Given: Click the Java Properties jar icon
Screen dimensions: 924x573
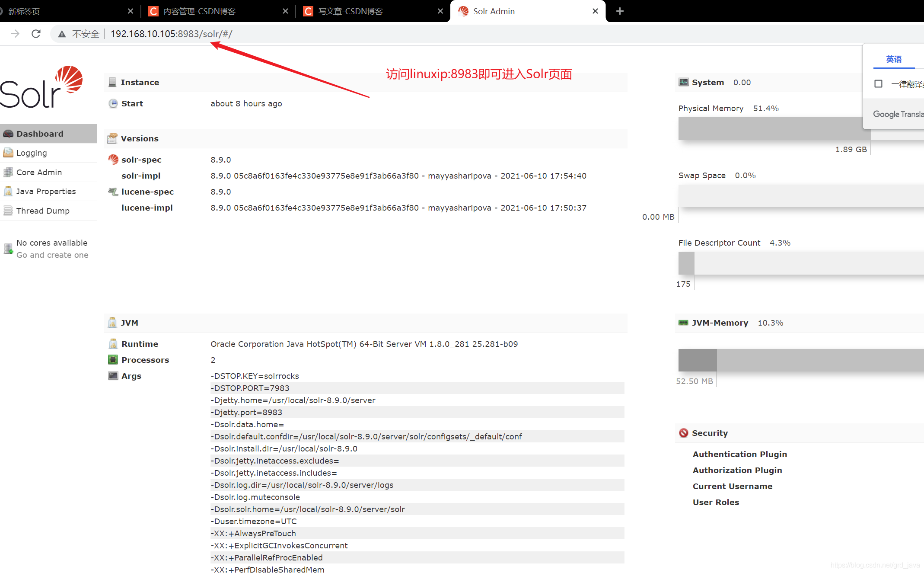Looking at the screenshot, I should [8, 191].
